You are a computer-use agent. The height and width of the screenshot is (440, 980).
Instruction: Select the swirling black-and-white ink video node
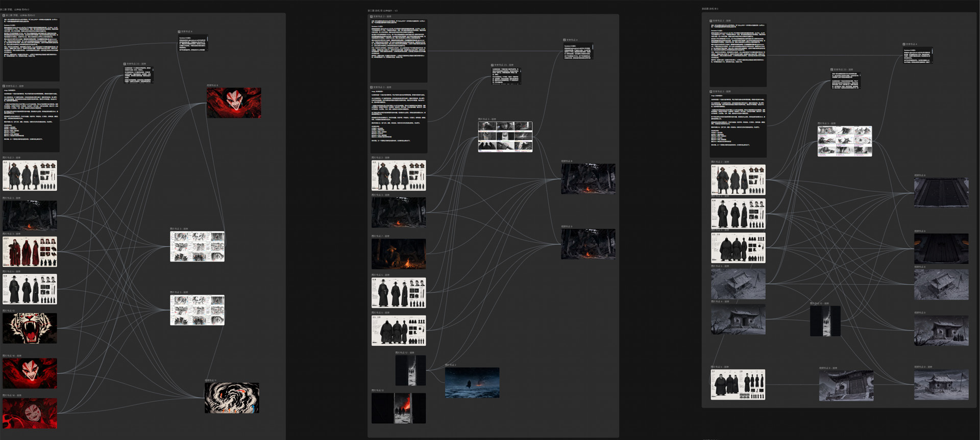coord(232,398)
